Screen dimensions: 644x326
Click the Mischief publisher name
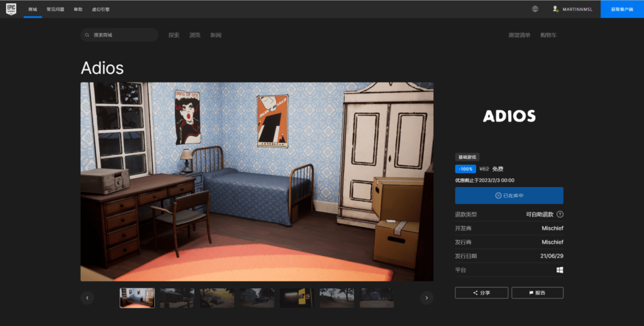[552, 242]
